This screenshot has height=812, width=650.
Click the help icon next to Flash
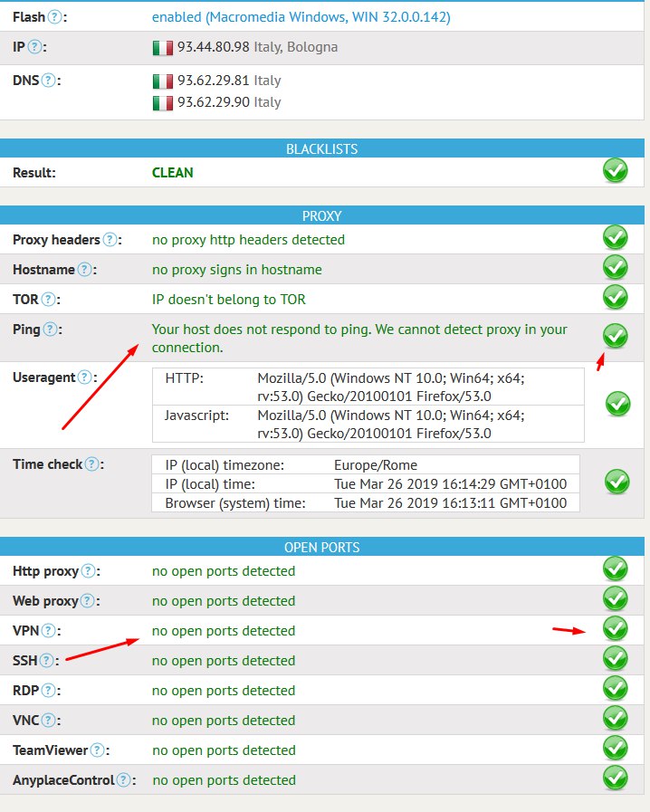coord(56,17)
